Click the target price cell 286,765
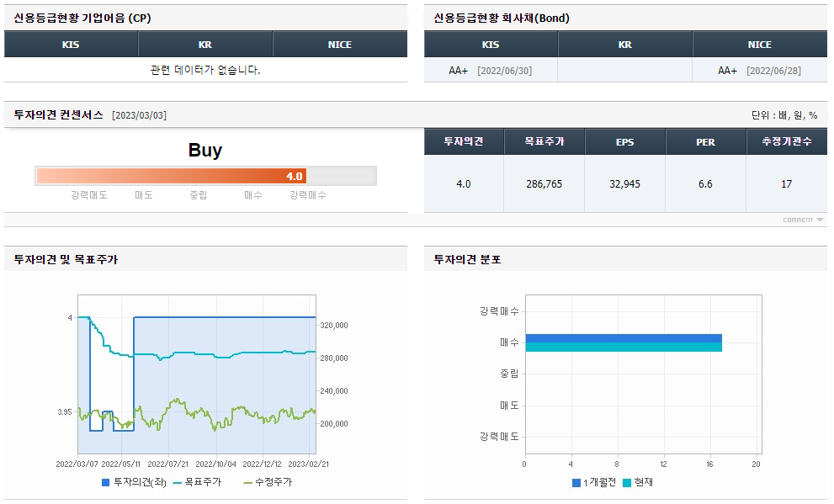 (x=544, y=184)
